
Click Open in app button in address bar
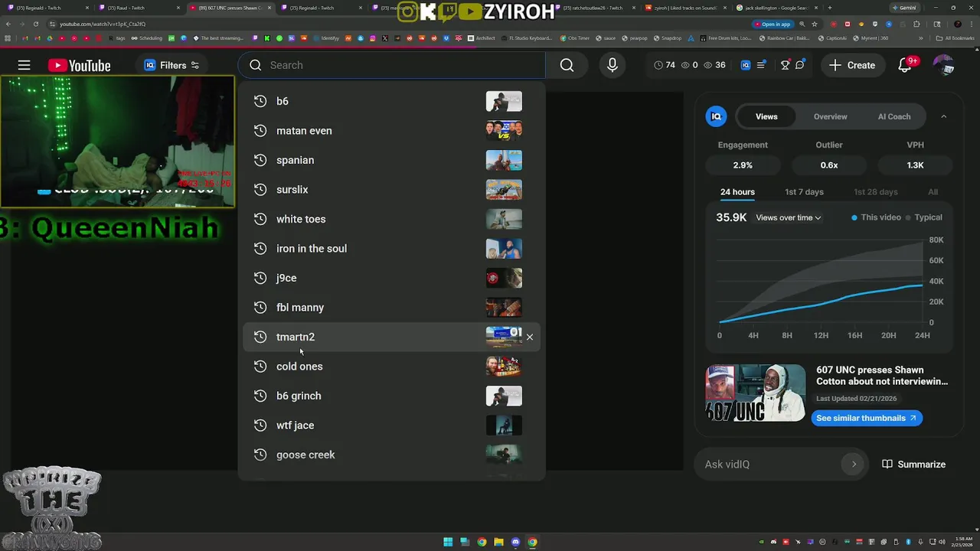[772, 24]
